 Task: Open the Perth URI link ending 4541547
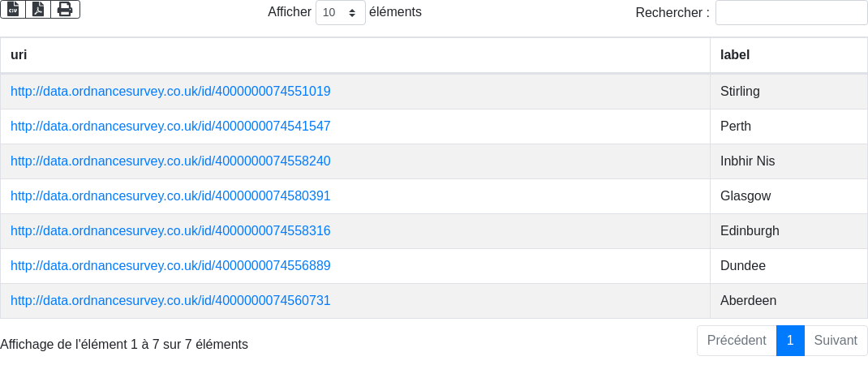pos(170,127)
